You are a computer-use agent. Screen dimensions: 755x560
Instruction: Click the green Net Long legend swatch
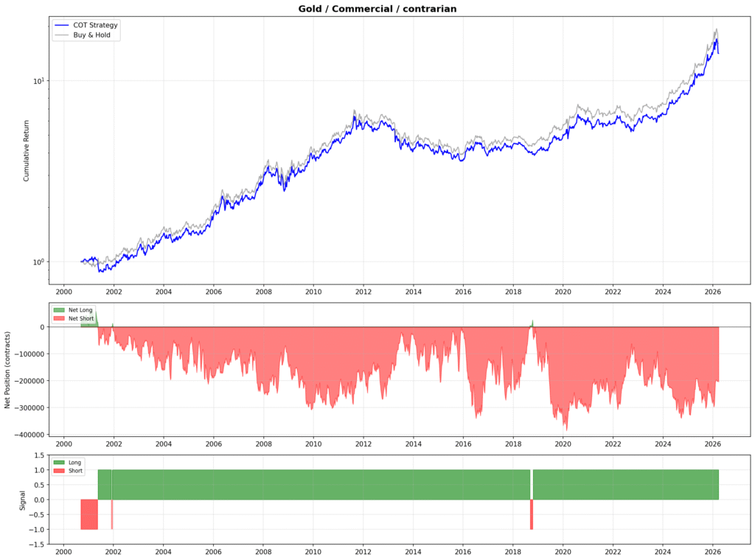(60, 311)
